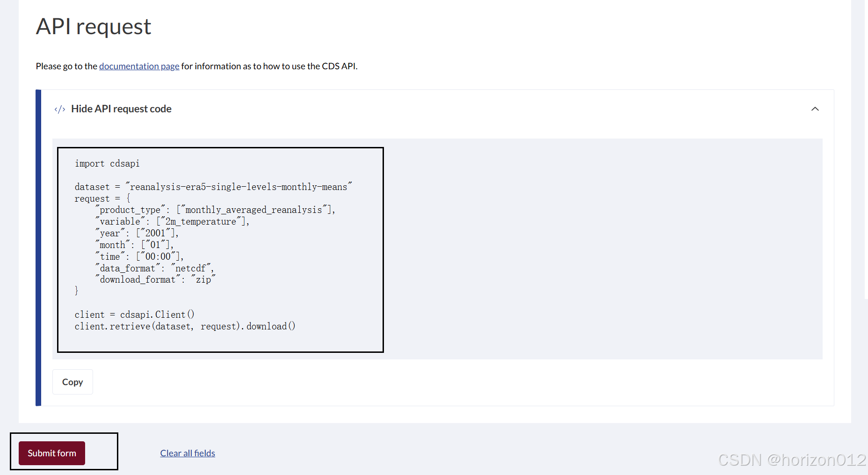Click the 'variable' 2m_temperature line

172,221
